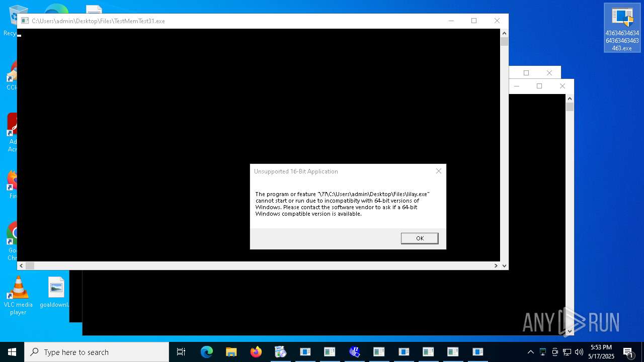Open the 5:53 PM clock and calendar

(601, 352)
